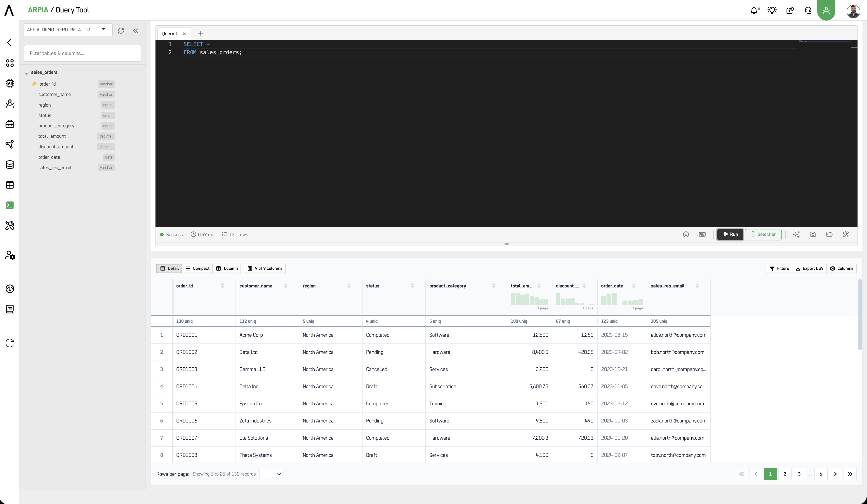
Task: Collapse the schema side panel
Action: (136, 31)
